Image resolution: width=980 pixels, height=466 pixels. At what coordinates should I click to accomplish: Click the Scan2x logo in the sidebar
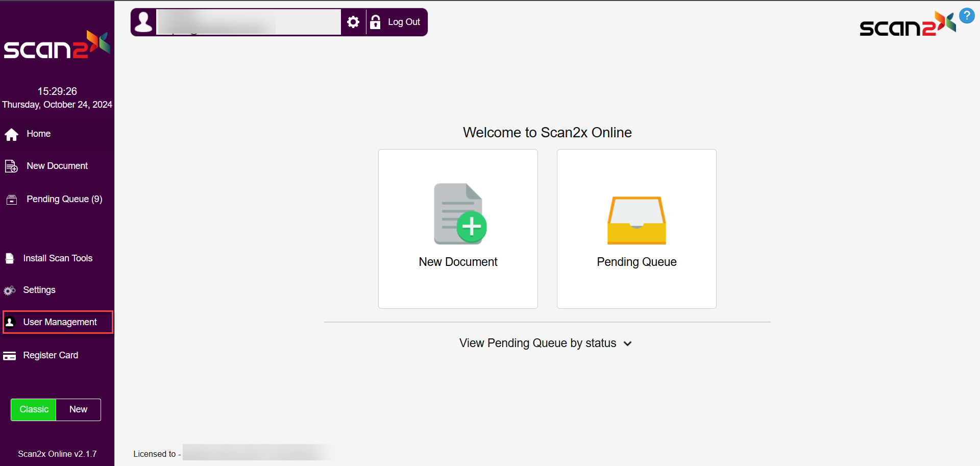tap(57, 45)
